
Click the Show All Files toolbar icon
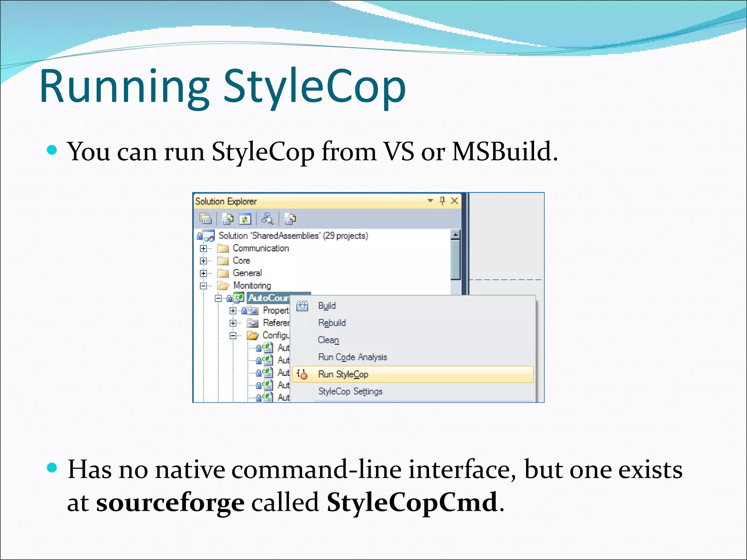coord(228,218)
